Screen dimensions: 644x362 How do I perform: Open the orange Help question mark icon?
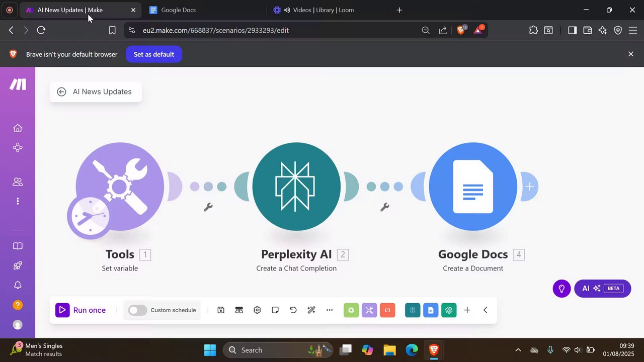tap(18, 305)
